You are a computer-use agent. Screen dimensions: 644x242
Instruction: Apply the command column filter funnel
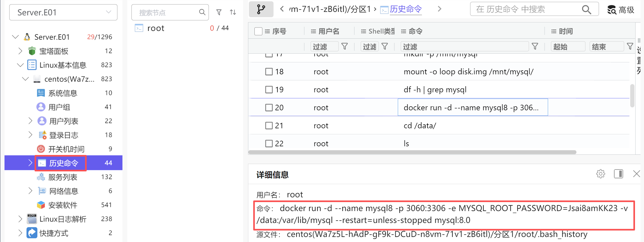click(x=535, y=47)
